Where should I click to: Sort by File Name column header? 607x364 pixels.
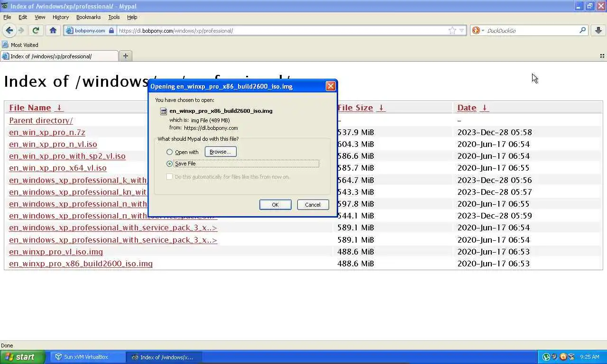coord(30,108)
